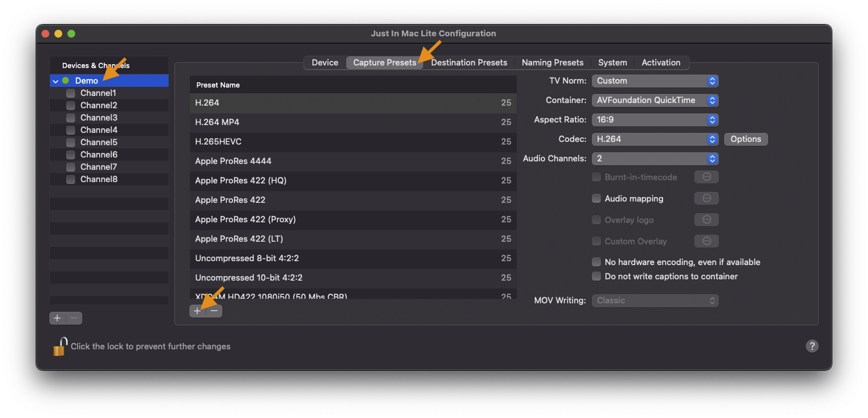Open Custom Overlay ellipsis options
The height and width of the screenshot is (418, 868).
(707, 241)
